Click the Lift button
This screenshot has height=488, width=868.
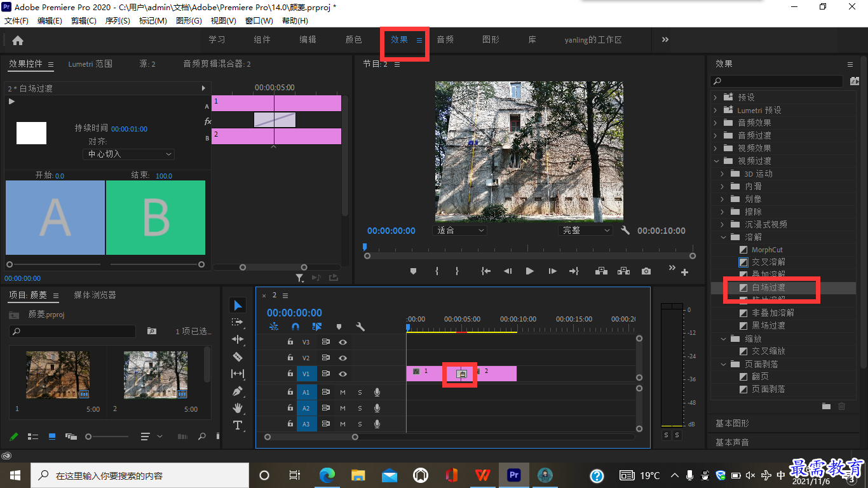click(x=600, y=271)
